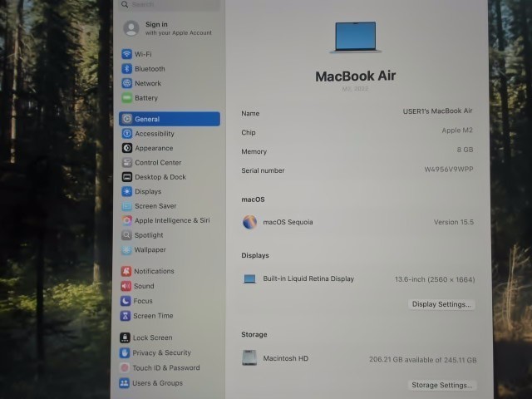This screenshot has height=399, width=532.
Task: Click the 8 GB memory value
Action: (465, 150)
